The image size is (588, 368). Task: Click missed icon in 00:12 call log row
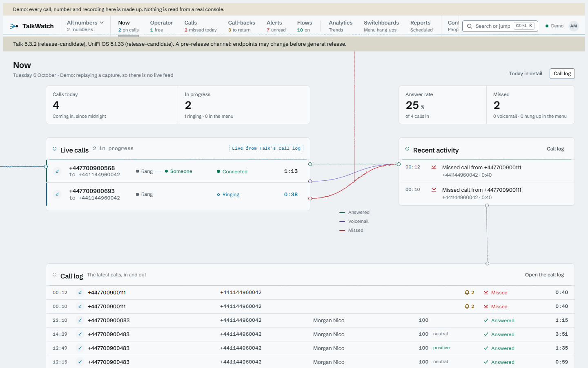pos(486,293)
